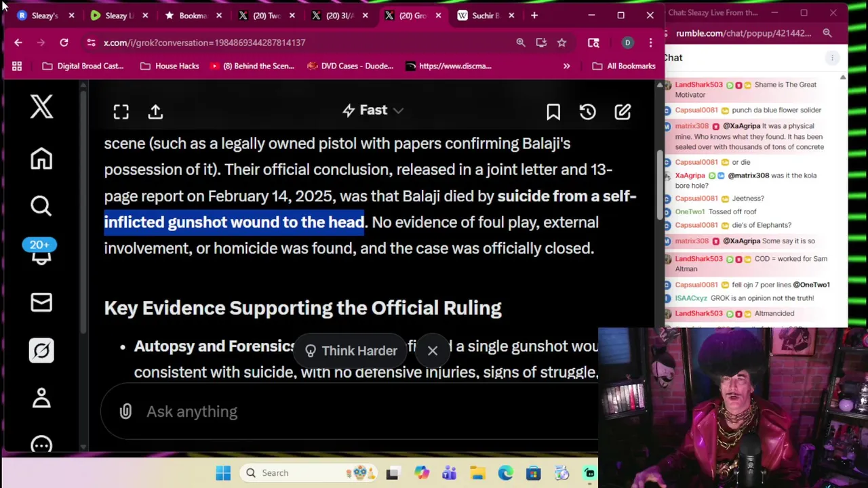Click the ISAACxyz username in chat
868x488 pixels.
[x=691, y=298]
